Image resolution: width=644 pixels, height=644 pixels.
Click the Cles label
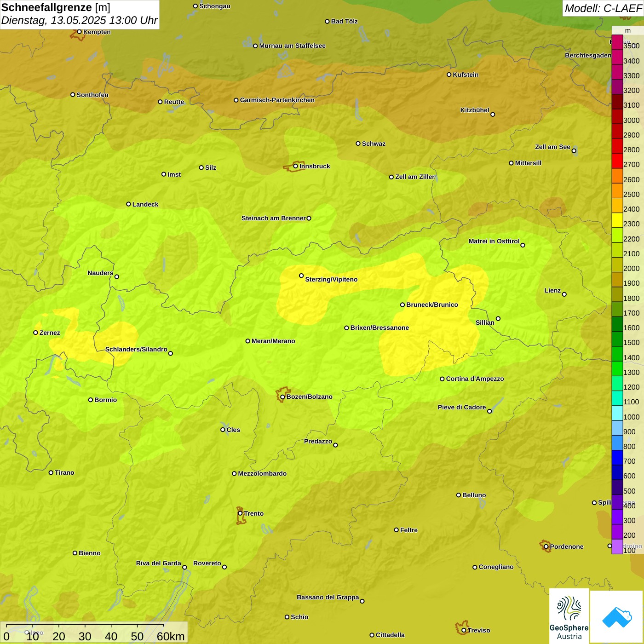(233, 430)
